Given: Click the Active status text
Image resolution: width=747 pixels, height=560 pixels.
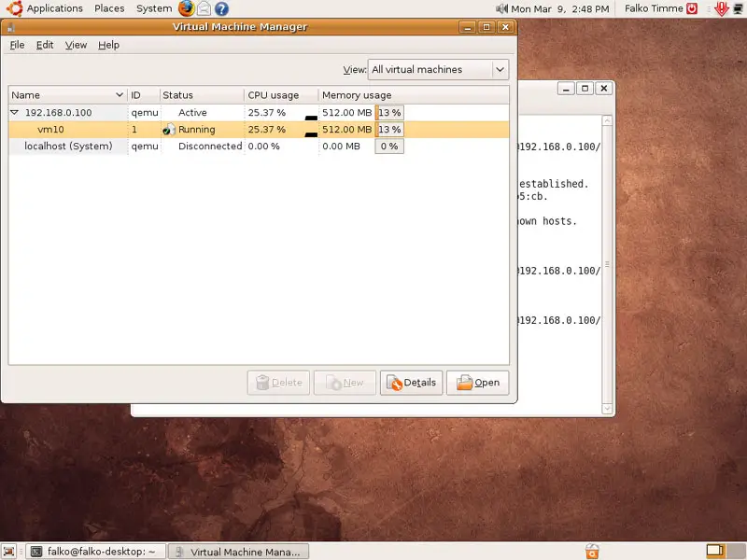Looking at the screenshot, I should click(x=192, y=113).
